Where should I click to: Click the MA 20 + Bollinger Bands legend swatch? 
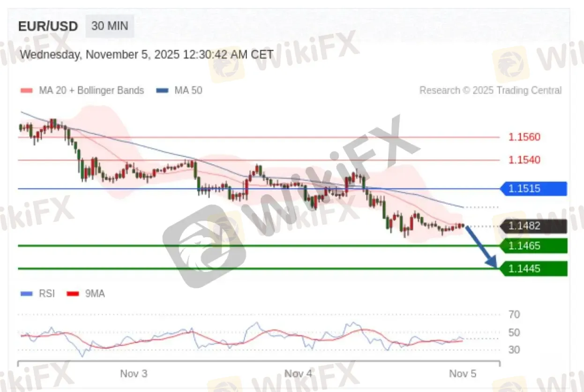(x=26, y=90)
